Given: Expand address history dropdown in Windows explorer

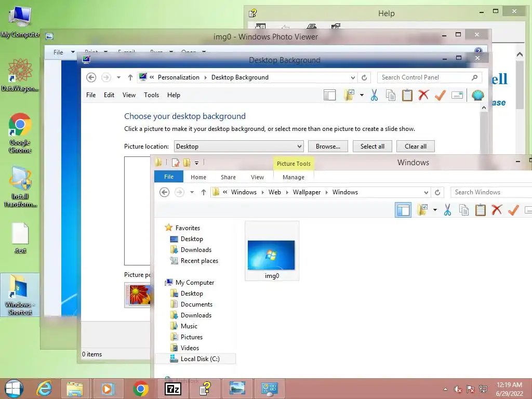Looking at the screenshot, I should point(426,192).
